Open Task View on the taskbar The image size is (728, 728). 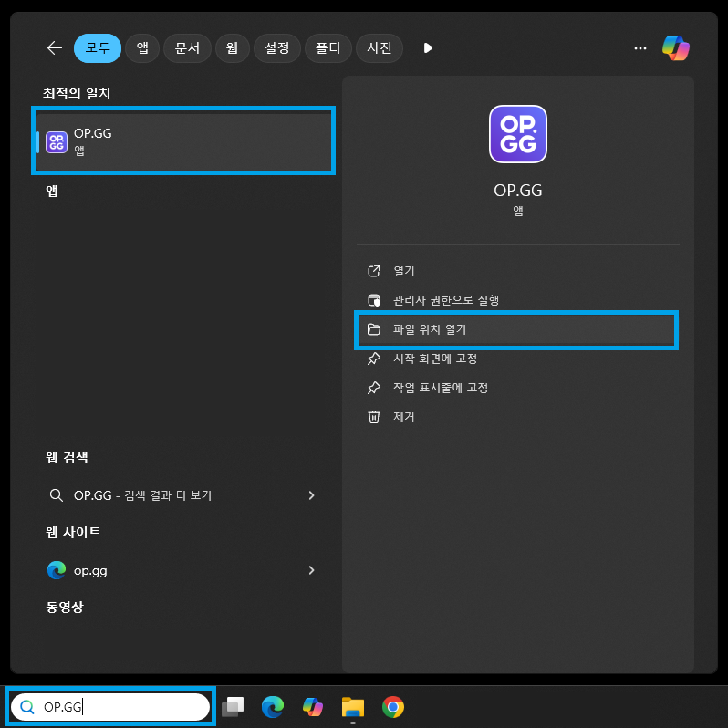click(x=233, y=707)
